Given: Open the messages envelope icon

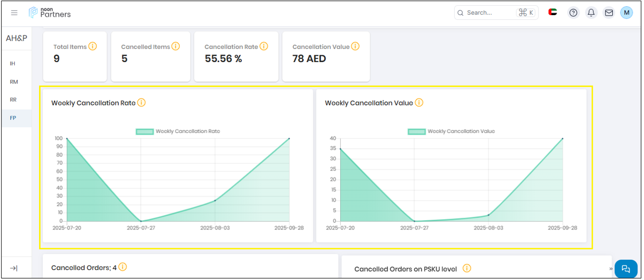Looking at the screenshot, I should 609,13.
